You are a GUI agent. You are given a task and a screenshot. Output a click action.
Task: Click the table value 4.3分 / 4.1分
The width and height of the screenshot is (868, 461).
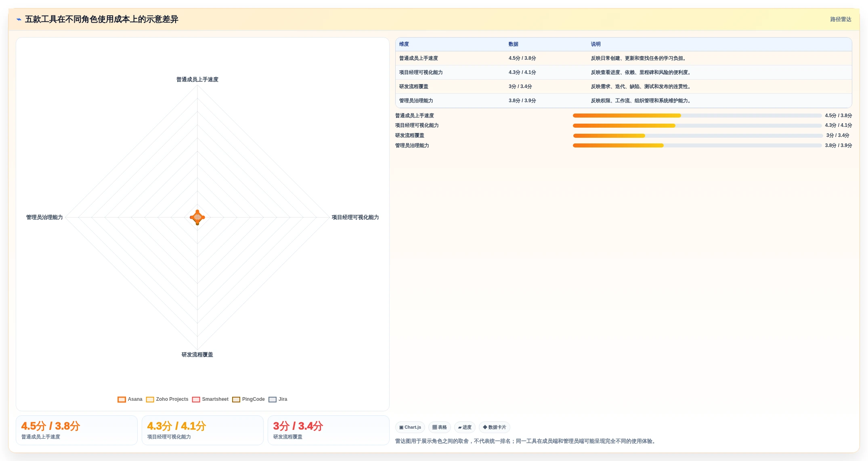(522, 73)
